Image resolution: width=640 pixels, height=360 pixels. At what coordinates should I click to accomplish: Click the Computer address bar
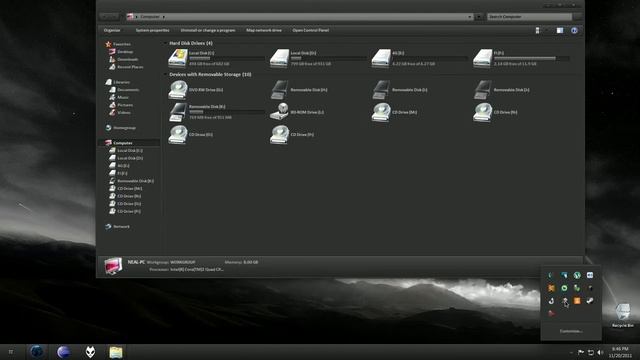300,17
